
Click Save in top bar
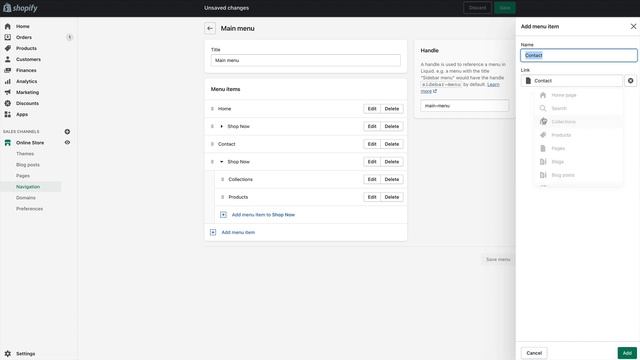(505, 8)
